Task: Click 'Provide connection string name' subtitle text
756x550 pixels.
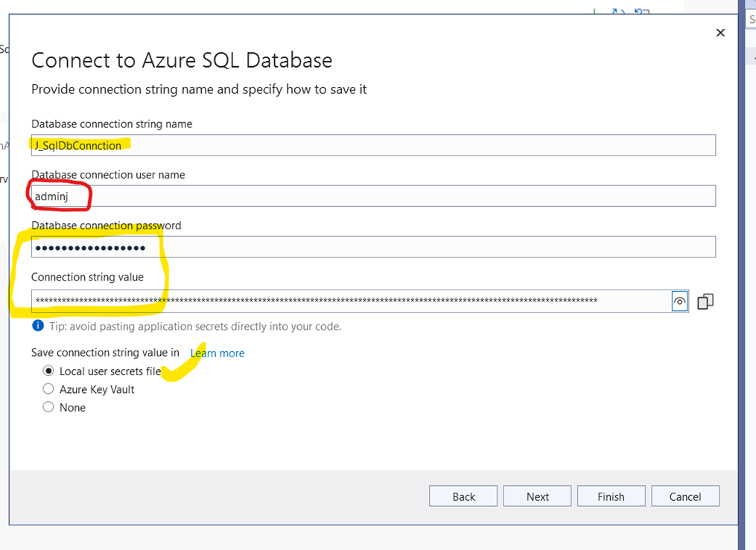Action: (199, 89)
